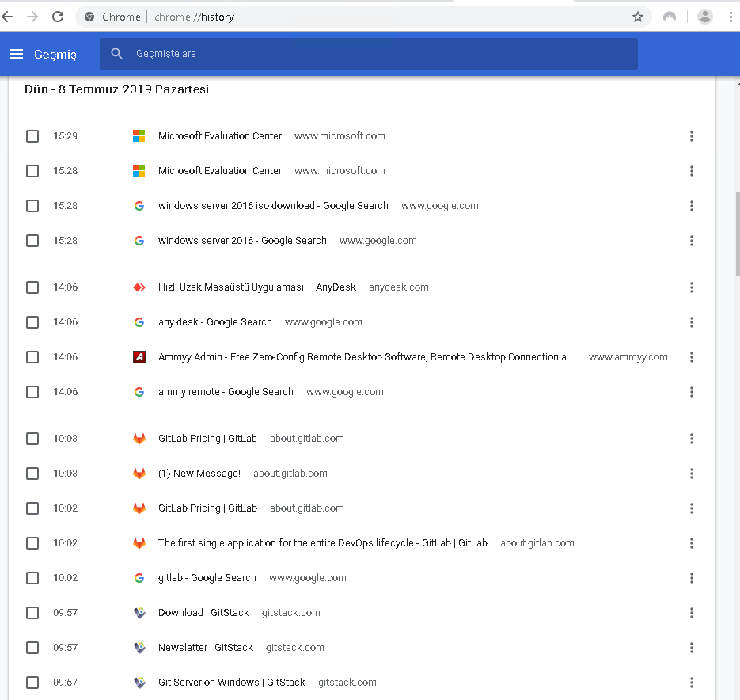
Task: Click the Chrome icon in the address bar
Action: (x=89, y=17)
